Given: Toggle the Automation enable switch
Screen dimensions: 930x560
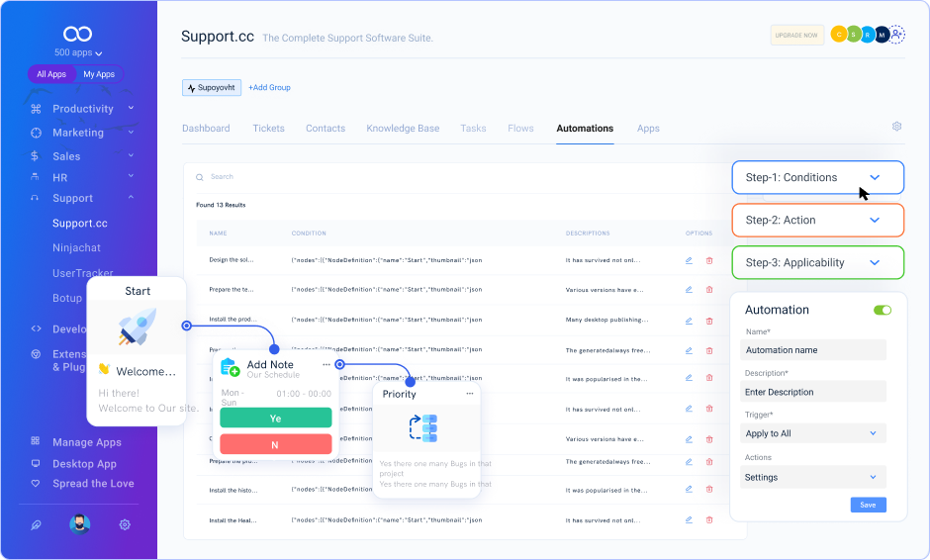Looking at the screenshot, I should coord(883,310).
